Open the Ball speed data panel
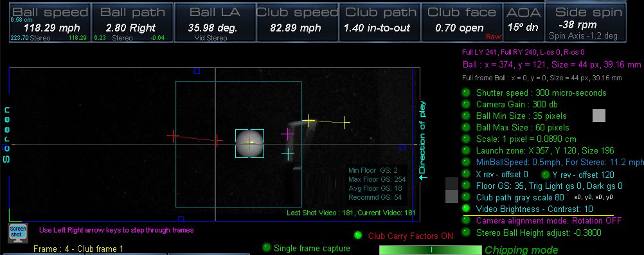The width and height of the screenshot is (644, 255). click(x=49, y=23)
